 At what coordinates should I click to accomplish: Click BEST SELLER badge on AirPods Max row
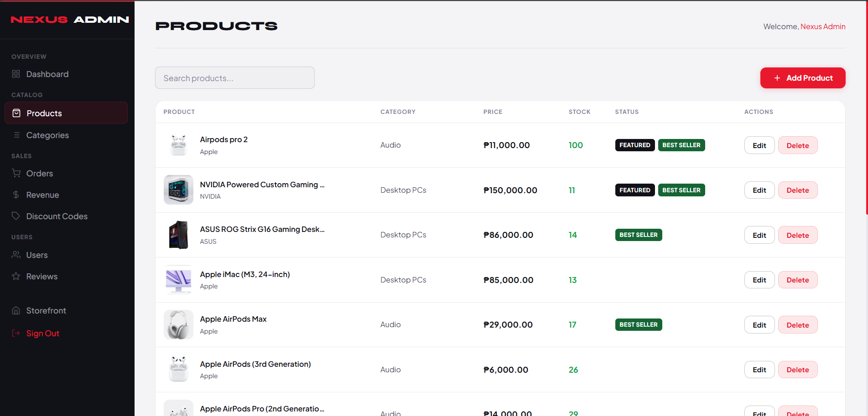click(x=639, y=324)
